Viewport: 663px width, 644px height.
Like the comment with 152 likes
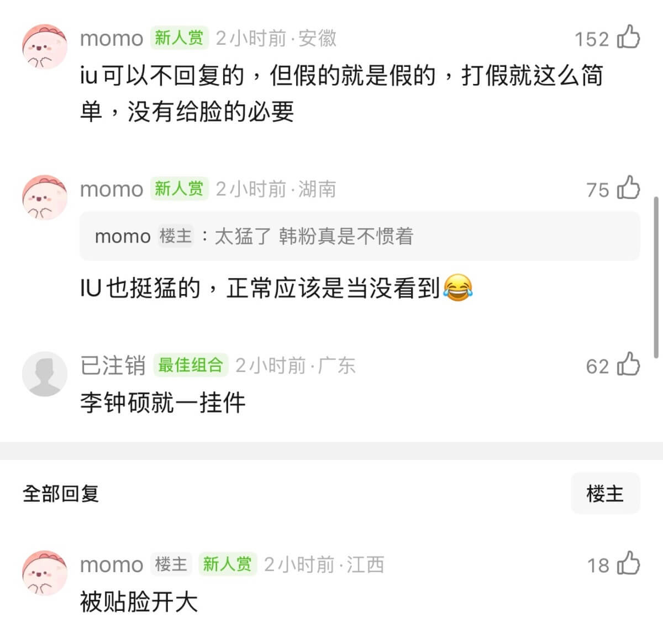pyautogui.click(x=628, y=38)
